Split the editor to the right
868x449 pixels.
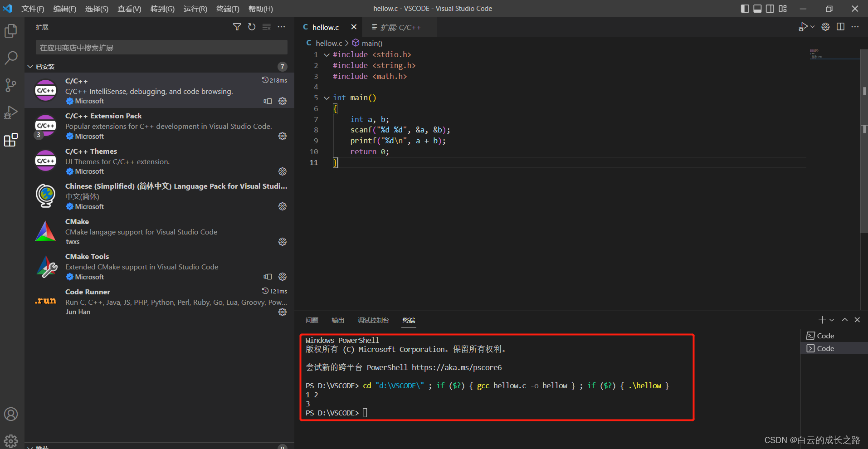click(840, 27)
